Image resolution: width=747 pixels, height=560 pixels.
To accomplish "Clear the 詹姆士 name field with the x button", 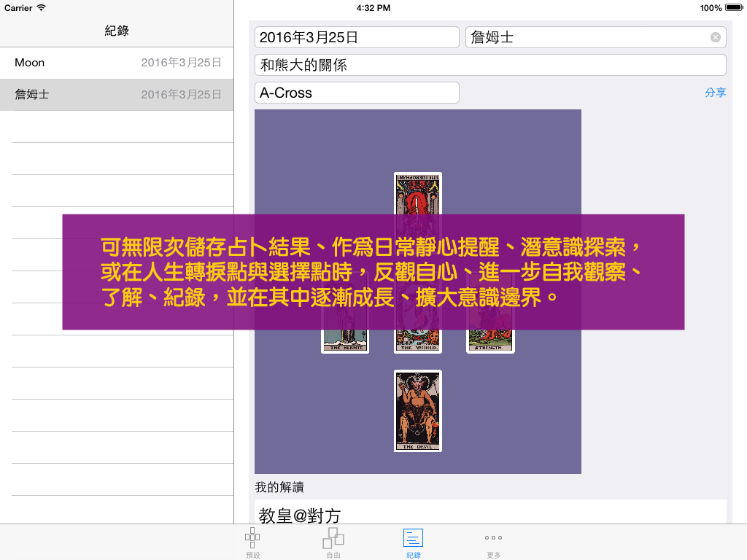I will pyautogui.click(x=715, y=37).
